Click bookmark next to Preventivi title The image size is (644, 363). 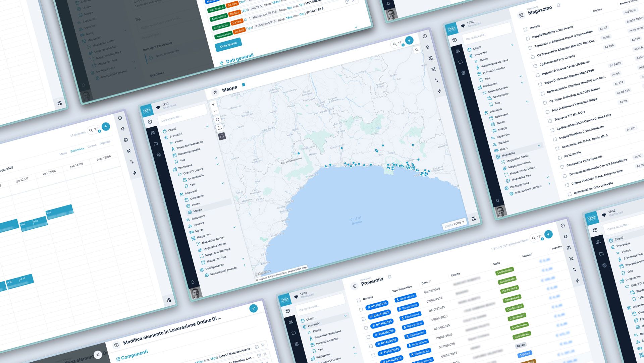(x=390, y=277)
